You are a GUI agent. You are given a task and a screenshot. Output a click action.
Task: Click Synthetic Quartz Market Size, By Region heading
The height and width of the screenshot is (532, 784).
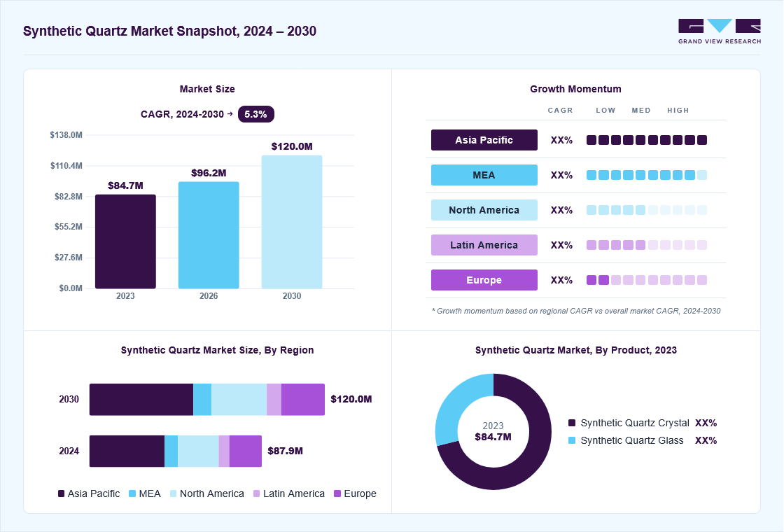click(x=217, y=350)
